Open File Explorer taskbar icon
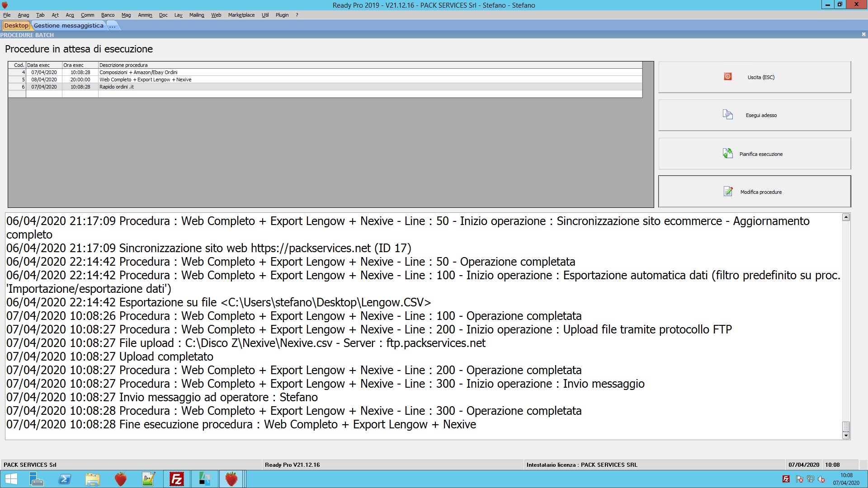Viewport: 868px width, 488px height. coord(93,479)
